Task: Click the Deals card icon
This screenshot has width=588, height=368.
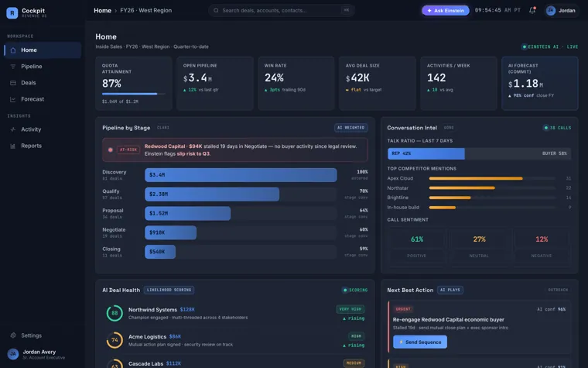Action: (13, 83)
